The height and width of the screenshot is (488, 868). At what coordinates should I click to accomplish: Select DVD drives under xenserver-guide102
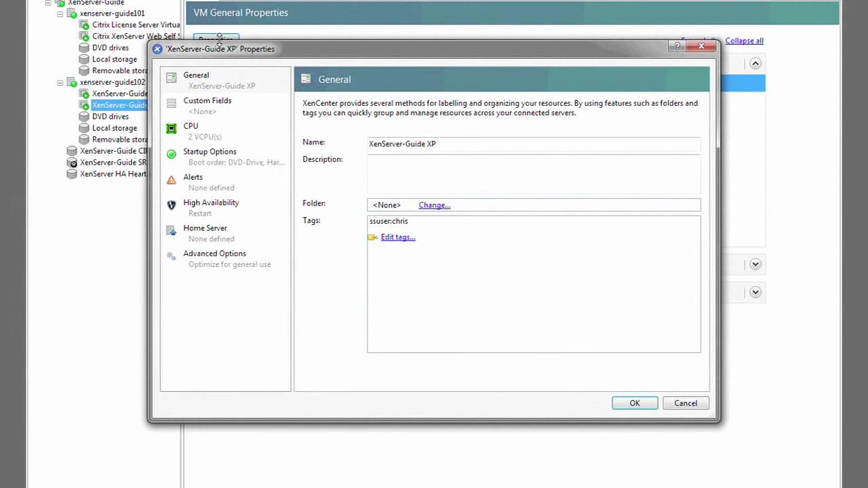(x=111, y=117)
